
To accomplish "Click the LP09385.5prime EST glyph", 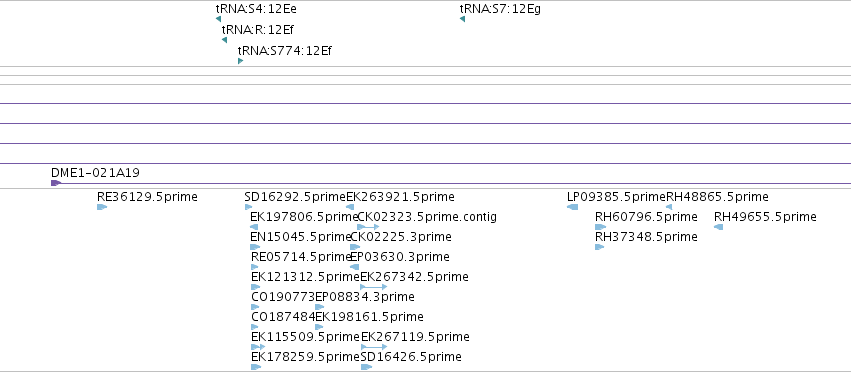I will pos(573,207).
